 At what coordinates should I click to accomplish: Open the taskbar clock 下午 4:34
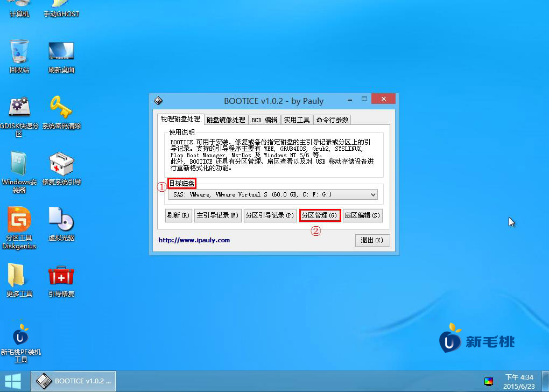519,381
